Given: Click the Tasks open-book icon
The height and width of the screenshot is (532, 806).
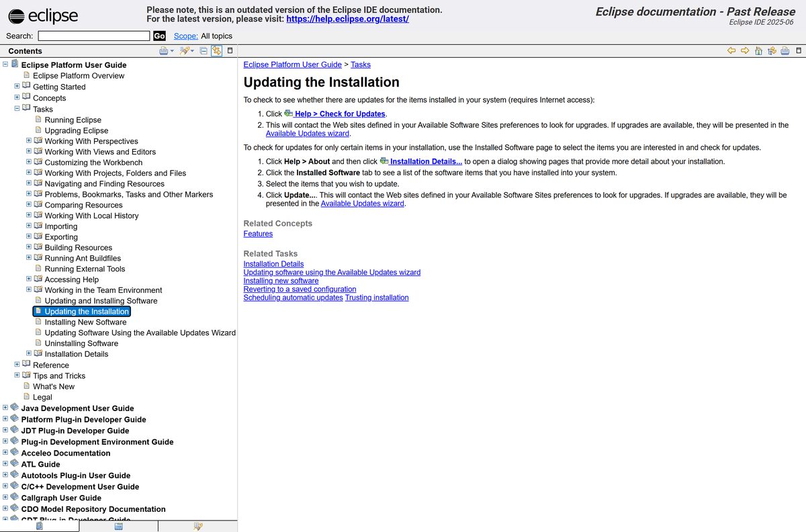Looking at the screenshot, I should click(26, 108).
